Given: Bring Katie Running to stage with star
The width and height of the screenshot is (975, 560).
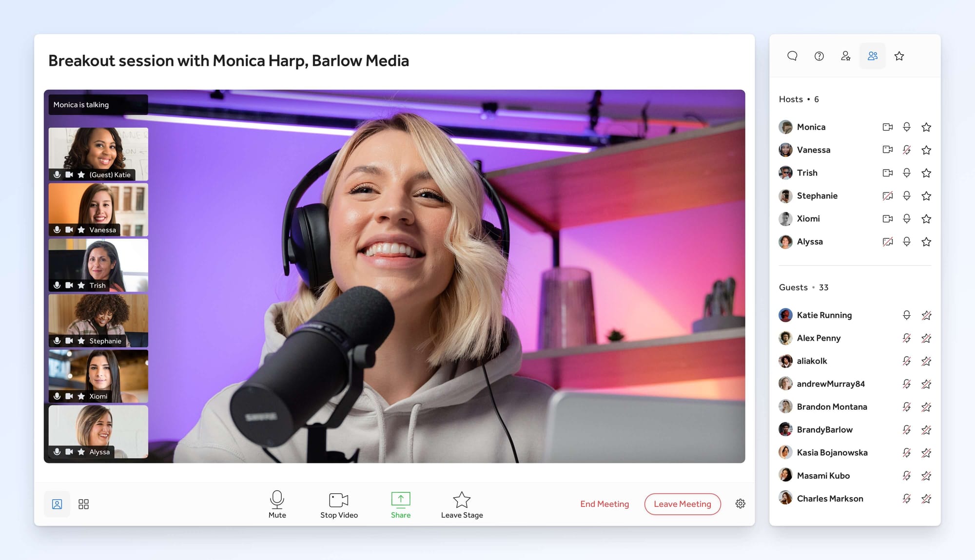Looking at the screenshot, I should [x=926, y=315].
